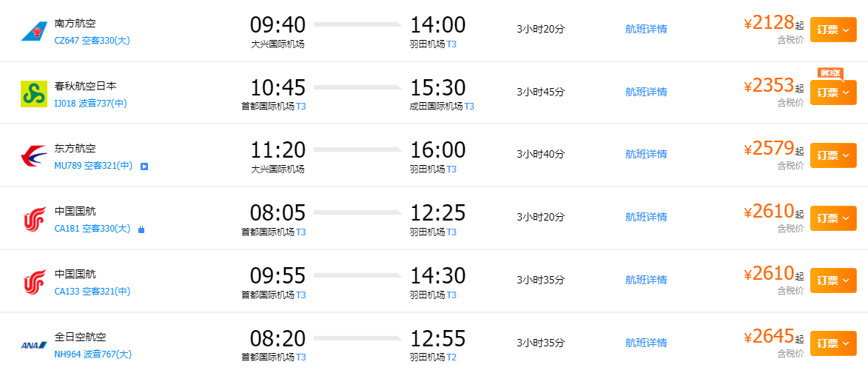The width and height of the screenshot is (868, 373).
Task: Click the power plug icon beside CA181
Action: pos(141,229)
